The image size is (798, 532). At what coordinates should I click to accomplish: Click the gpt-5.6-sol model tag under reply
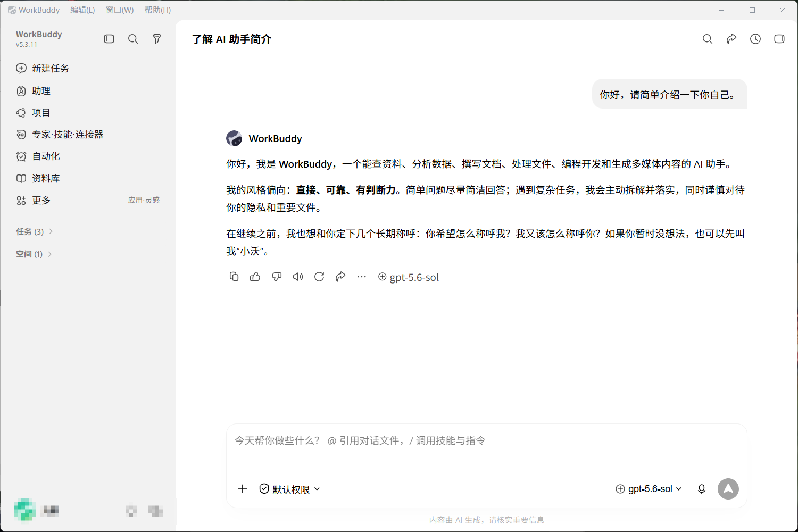[x=409, y=277]
